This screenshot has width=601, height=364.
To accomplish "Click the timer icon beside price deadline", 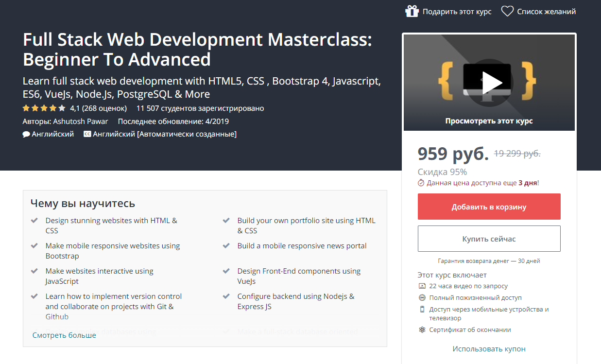I will [421, 183].
